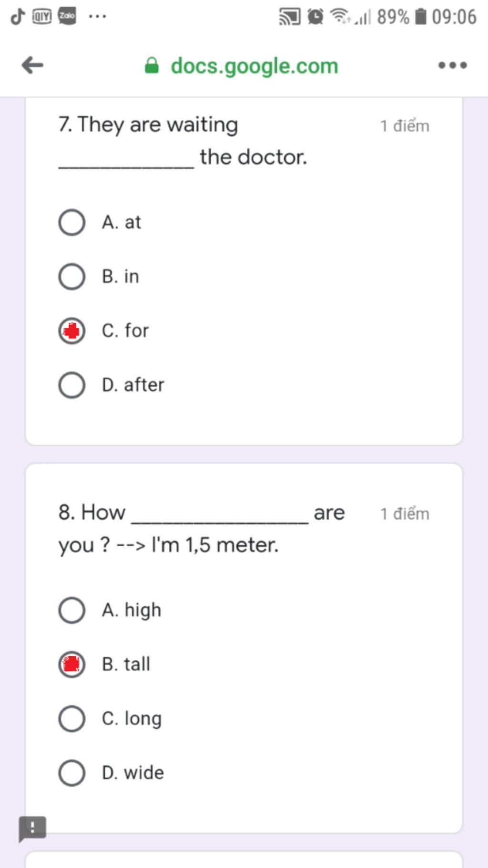Tap the battery indicator in status bar
Viewport: 488px width, 868px height.
point(421,17)
